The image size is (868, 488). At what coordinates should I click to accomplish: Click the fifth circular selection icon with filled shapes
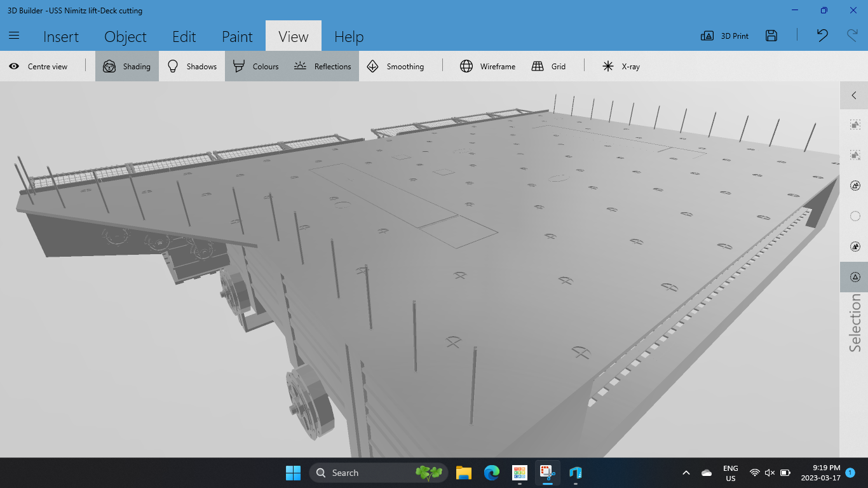click(855, 247)
